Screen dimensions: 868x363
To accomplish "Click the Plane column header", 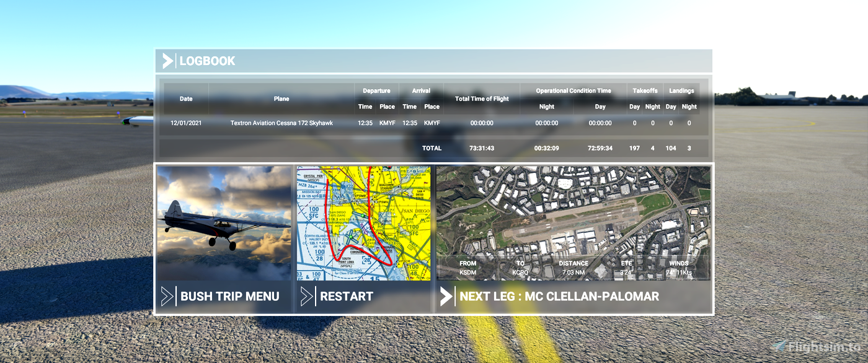I will coord(281,98).
